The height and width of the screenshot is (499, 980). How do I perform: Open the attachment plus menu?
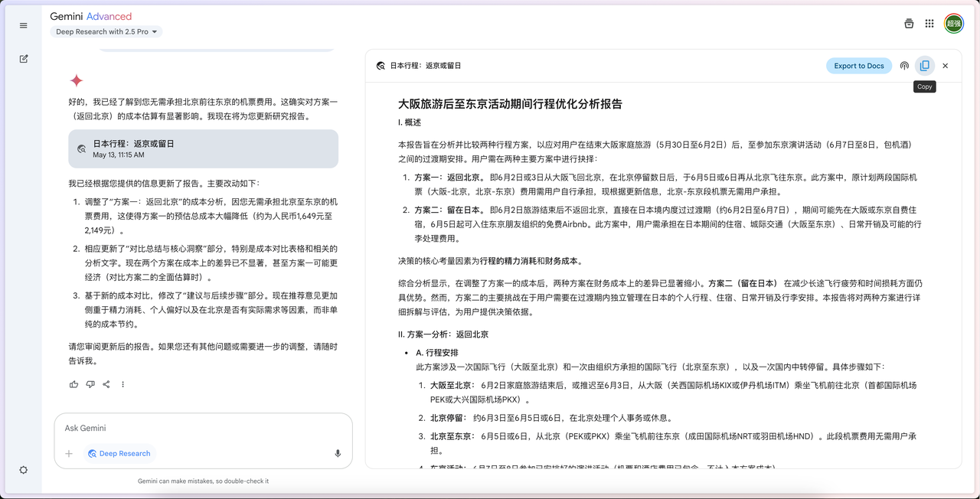pos(69,453)
